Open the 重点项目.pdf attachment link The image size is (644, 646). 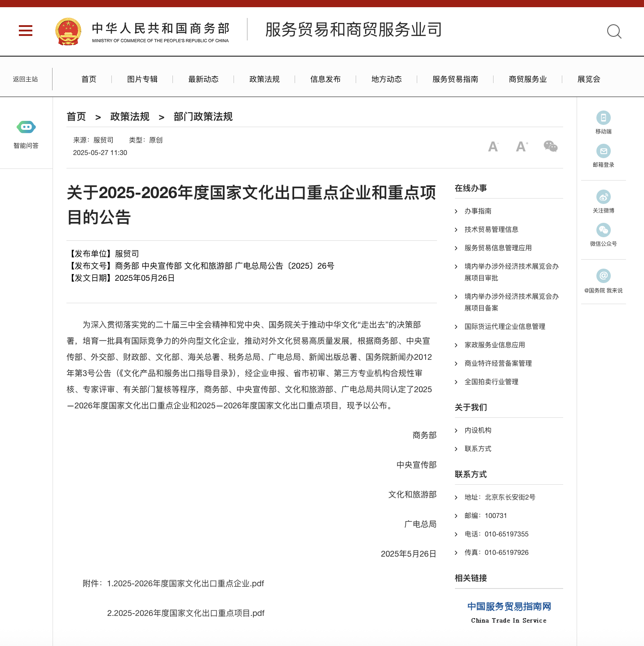click(x=185, y=613)
